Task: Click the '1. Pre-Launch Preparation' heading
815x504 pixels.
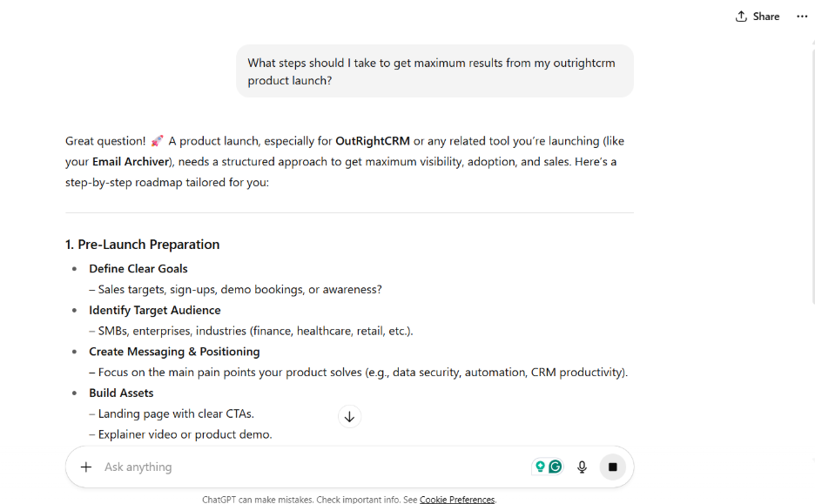Action: pos(143,245)
